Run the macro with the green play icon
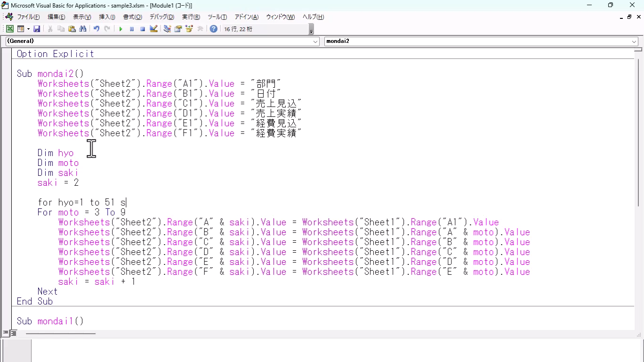 tap(121, 29)
